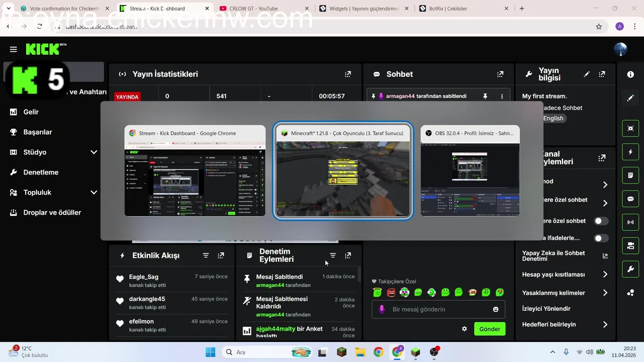
Task: Insert the first green halo emote
Action: (377, 292)
